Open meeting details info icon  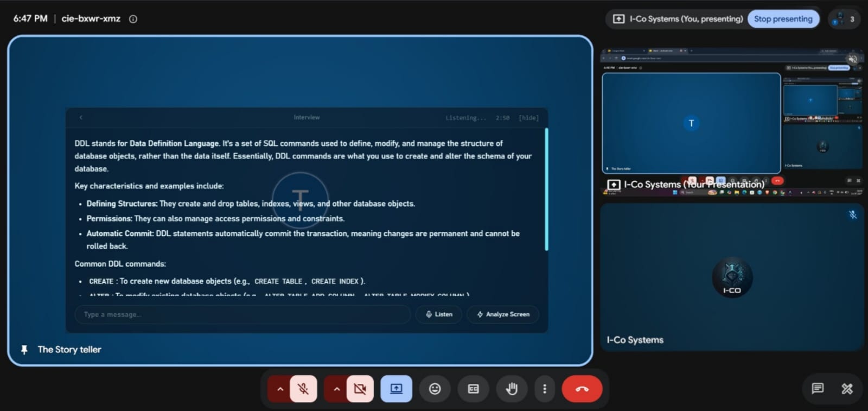click(133, 19)
